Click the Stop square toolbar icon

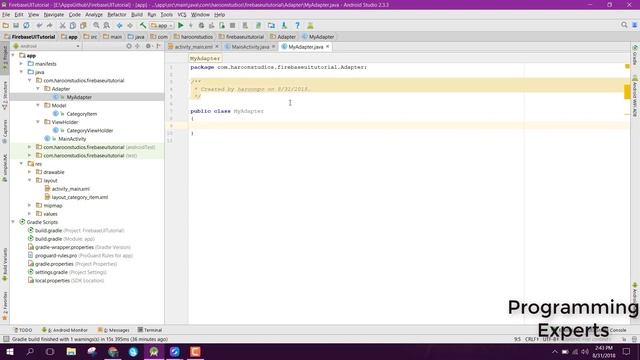(232, 25)
